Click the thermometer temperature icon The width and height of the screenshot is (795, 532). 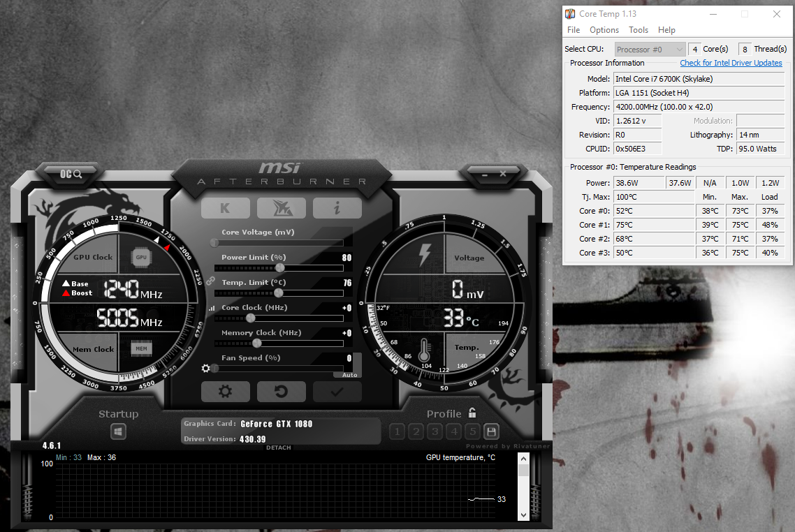(x=425, y=350)
